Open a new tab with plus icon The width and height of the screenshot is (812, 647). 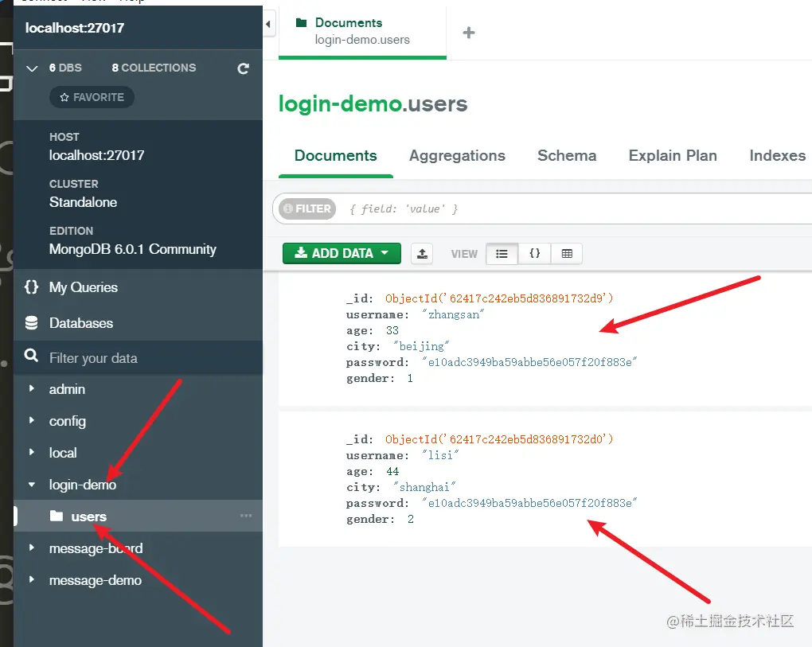pyautogui.click(x=469, y=33)
